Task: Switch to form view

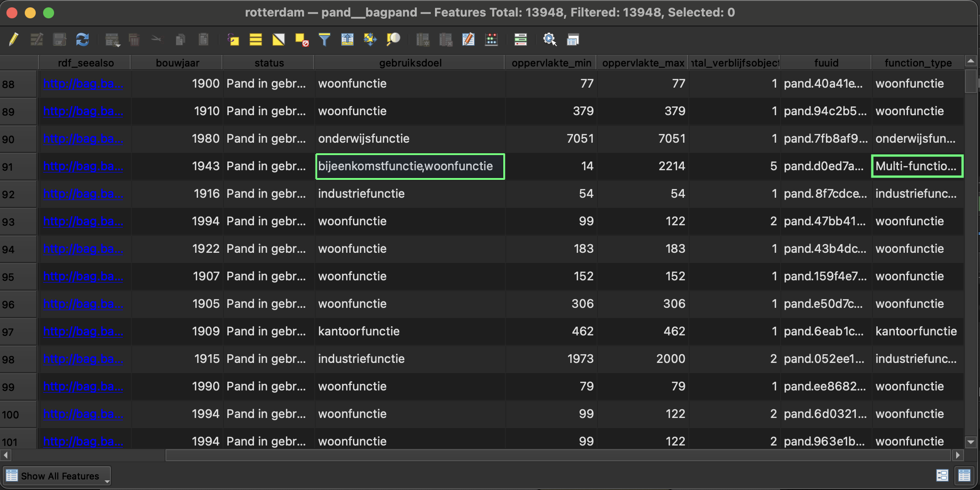Action: pyautogui.click(x=942, y=475)
